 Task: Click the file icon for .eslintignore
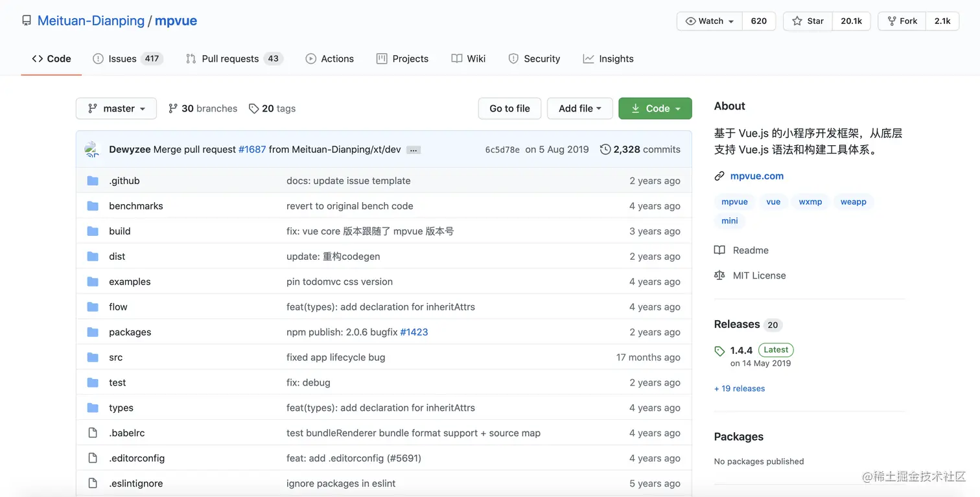[93, 483]
